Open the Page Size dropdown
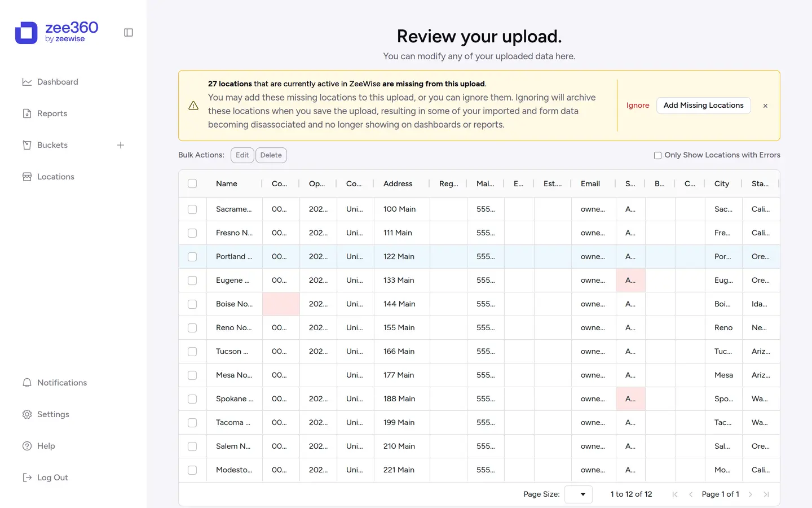The height and width of the screenshot is (508, 812). pos(579,494)
